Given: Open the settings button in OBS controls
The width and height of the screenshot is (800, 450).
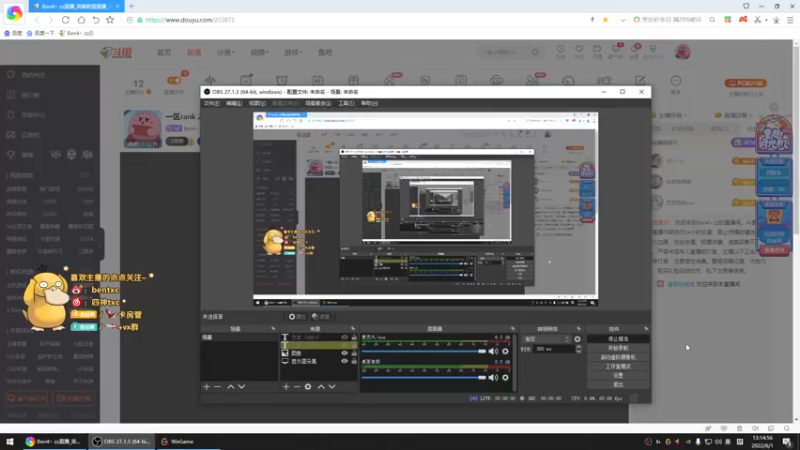Looking at the screenshot, I should click(618, 376).
